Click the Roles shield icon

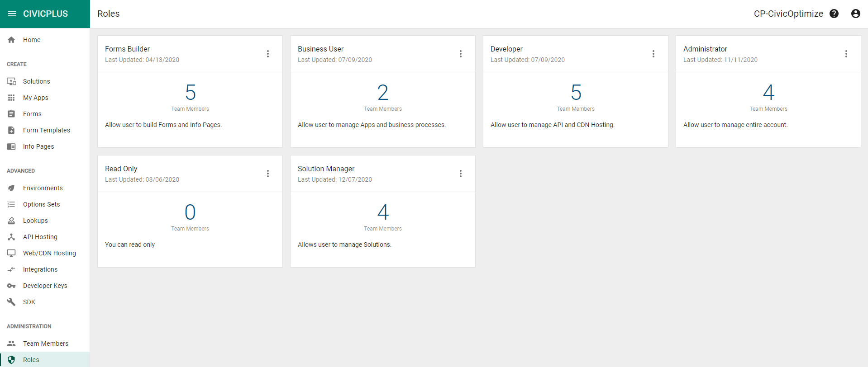tap(11, 360)
